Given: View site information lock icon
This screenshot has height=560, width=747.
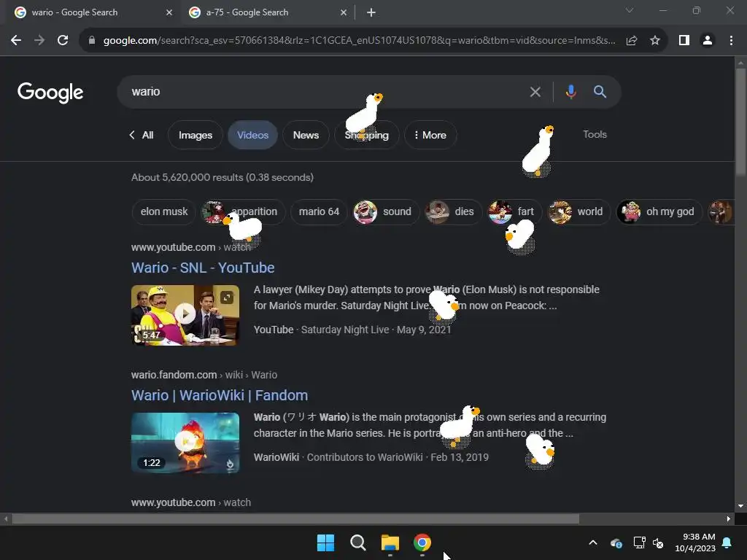Looking at the screenshot, I should 92,41.
